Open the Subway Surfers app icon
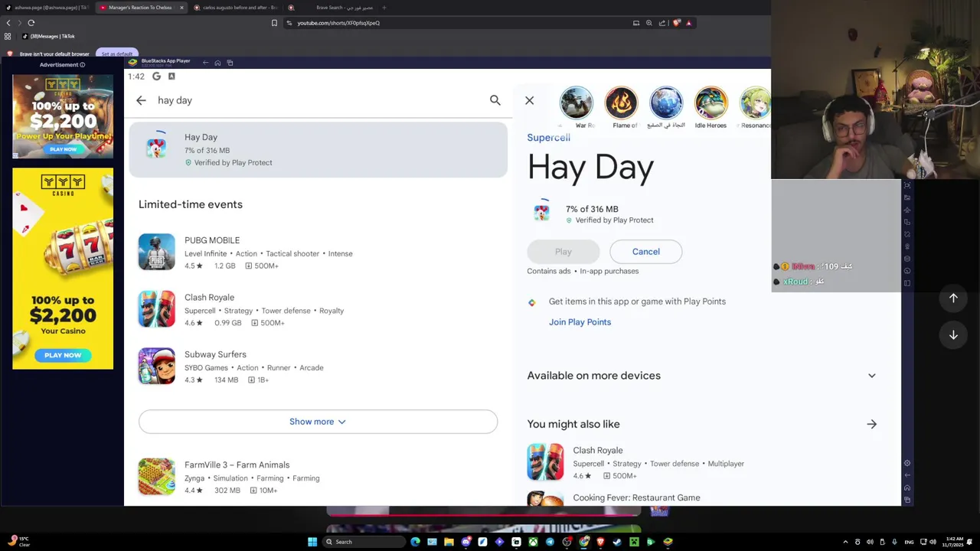Image resolution: width=980 pixels, height=551 pixels. coord(156,366)
